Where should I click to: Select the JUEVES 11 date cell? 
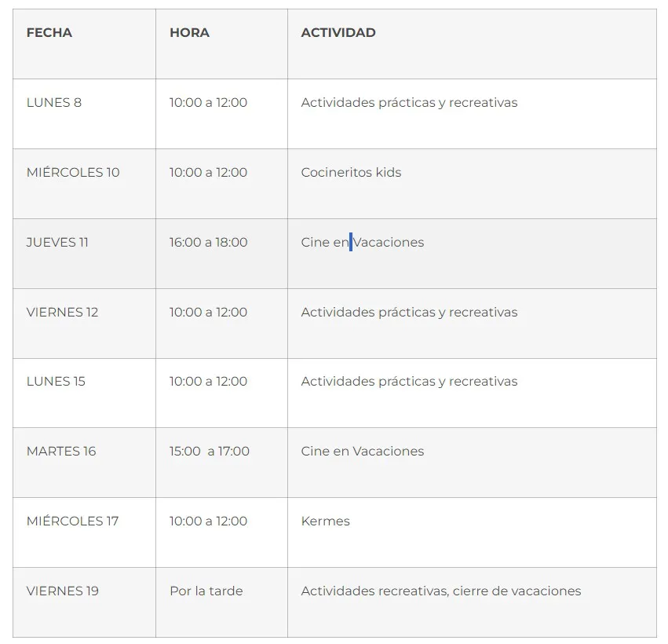tap(57, 243)
